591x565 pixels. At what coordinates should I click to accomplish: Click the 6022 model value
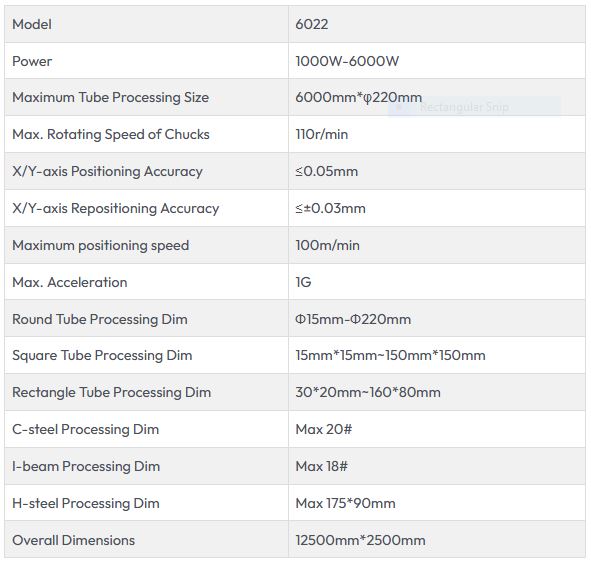pyautogui.click(x=311, y=24)
